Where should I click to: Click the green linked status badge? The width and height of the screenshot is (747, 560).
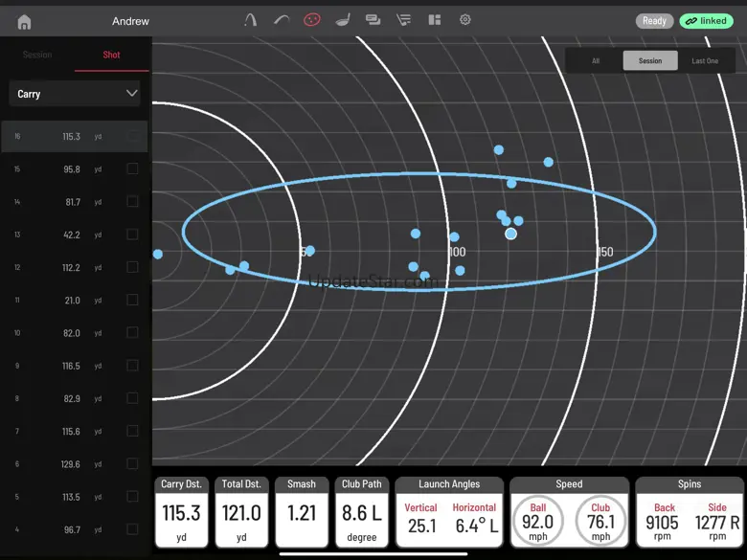point(706,21)
